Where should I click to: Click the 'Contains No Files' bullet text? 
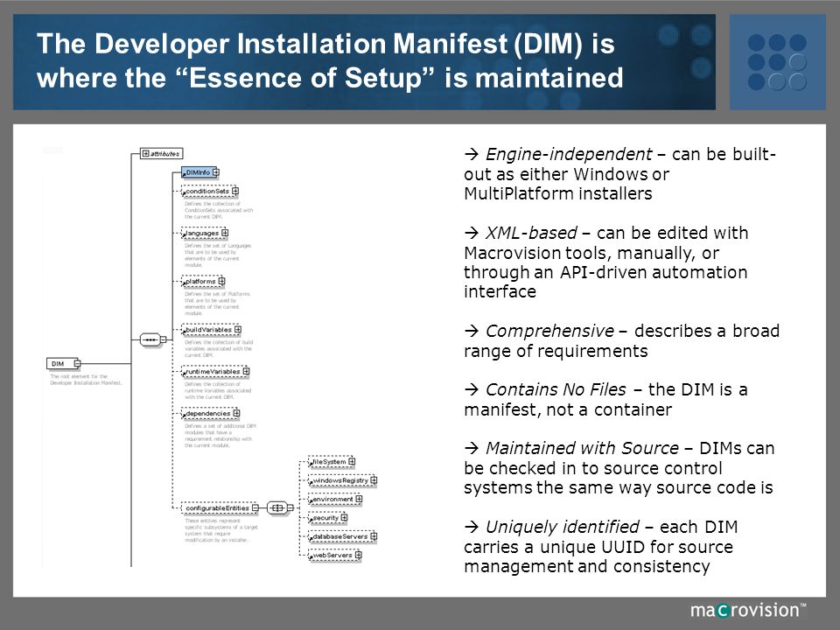point(605,399)
